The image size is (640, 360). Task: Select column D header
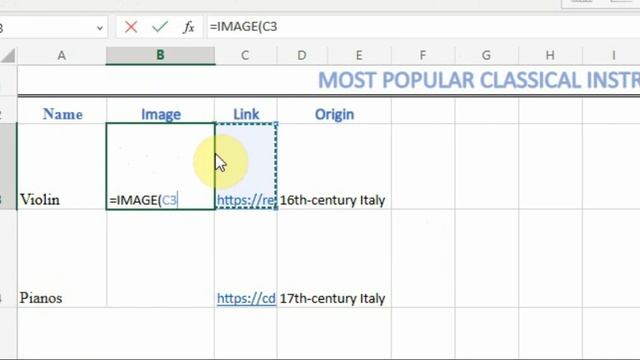click(302, 56)
